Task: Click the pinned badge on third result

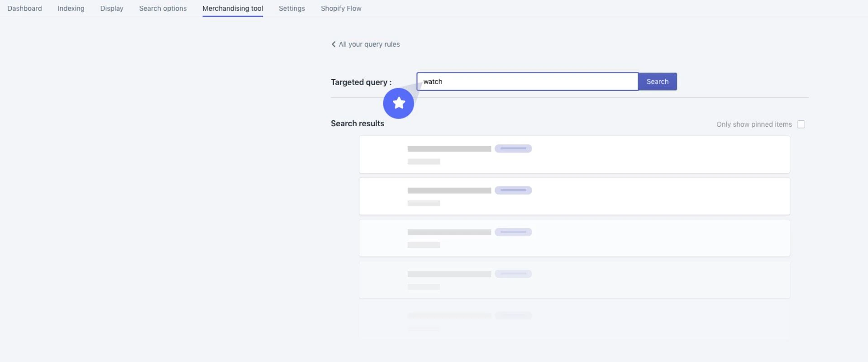Action: click(x=513, y=232)
